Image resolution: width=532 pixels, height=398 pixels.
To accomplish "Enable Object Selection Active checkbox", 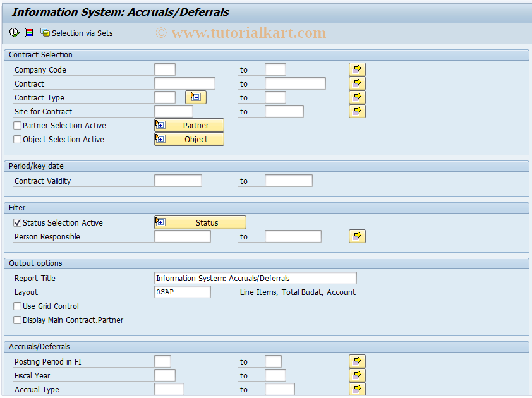I will (x=17, y=140).
